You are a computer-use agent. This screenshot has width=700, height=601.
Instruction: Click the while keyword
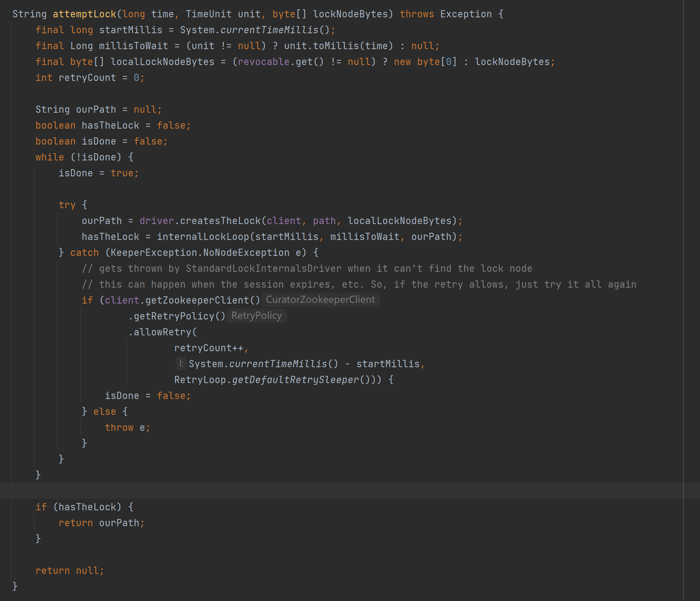click(50, 157)
